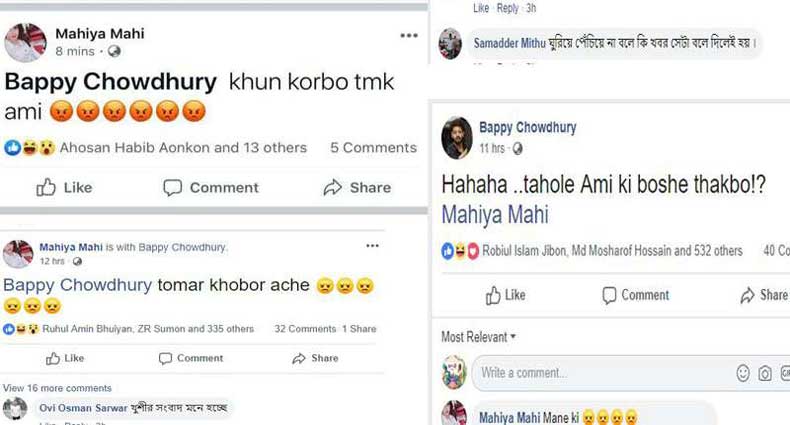Open emoji picker in comment box

point(743,373)
